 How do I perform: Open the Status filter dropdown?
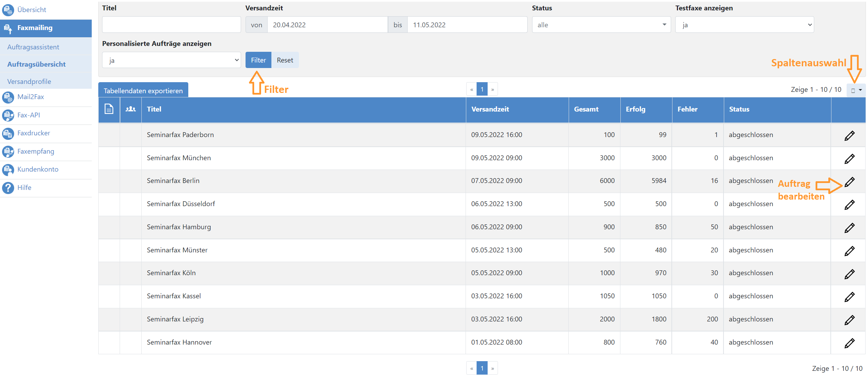pos(601,25)
